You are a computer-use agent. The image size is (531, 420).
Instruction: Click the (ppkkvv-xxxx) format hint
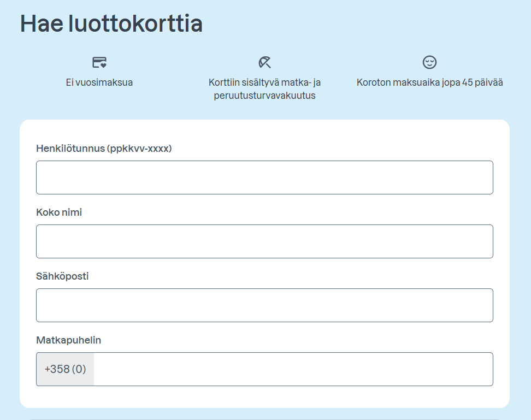point(139,149)
